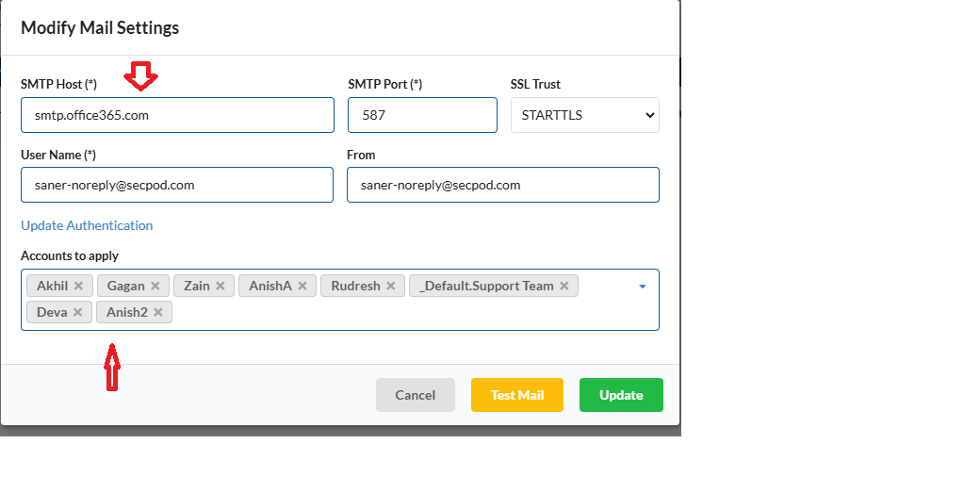Click the From email field
The image size is (980, 493).
click(502, 185)
